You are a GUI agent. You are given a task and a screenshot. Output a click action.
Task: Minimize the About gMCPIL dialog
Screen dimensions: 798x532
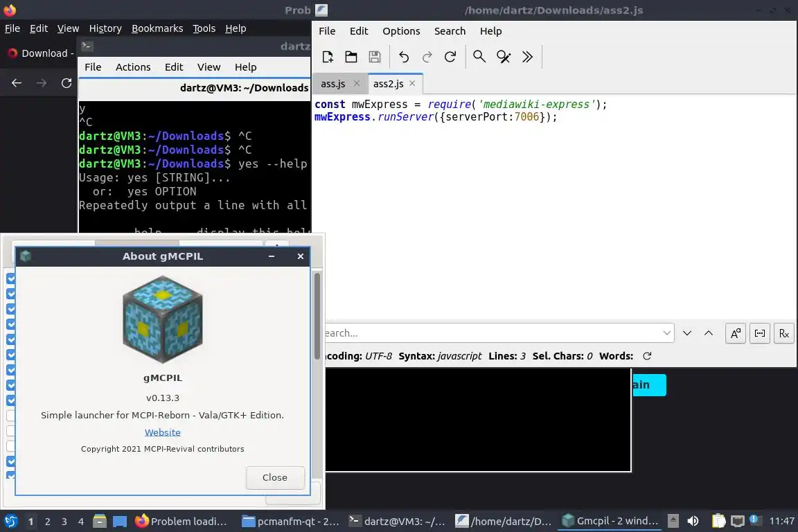pyautogui.click(x=272, y=256)
